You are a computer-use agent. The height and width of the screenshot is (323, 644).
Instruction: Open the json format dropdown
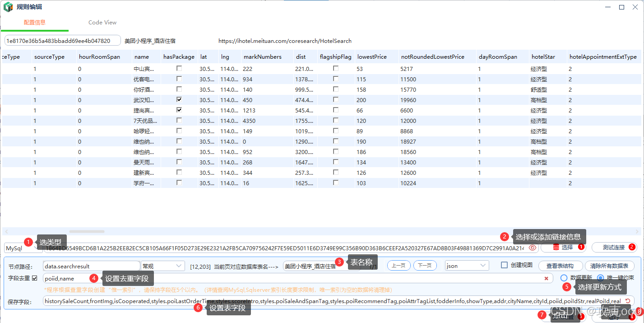click(467, 266)
